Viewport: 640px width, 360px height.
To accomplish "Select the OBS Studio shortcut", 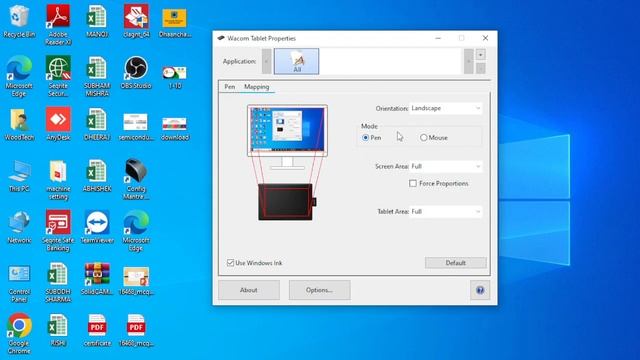I will tap(136, 73).
